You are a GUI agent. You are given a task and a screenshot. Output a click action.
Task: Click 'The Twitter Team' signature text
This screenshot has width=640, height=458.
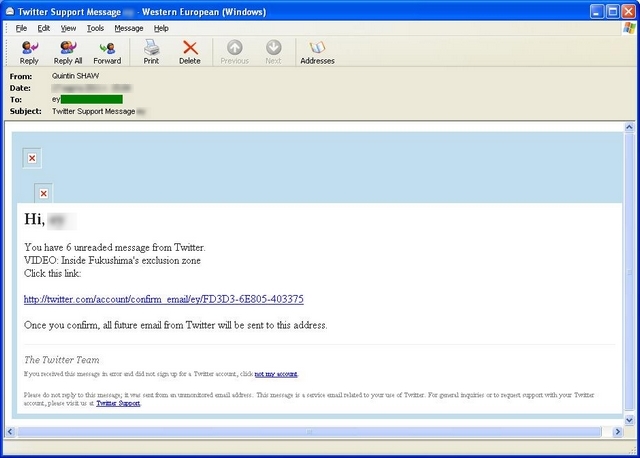pyautogui.click(x=62, y=360)
